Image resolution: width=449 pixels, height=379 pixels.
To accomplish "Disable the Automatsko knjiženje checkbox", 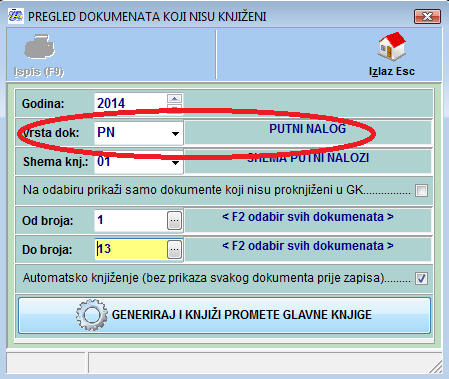I will [421, 278].
